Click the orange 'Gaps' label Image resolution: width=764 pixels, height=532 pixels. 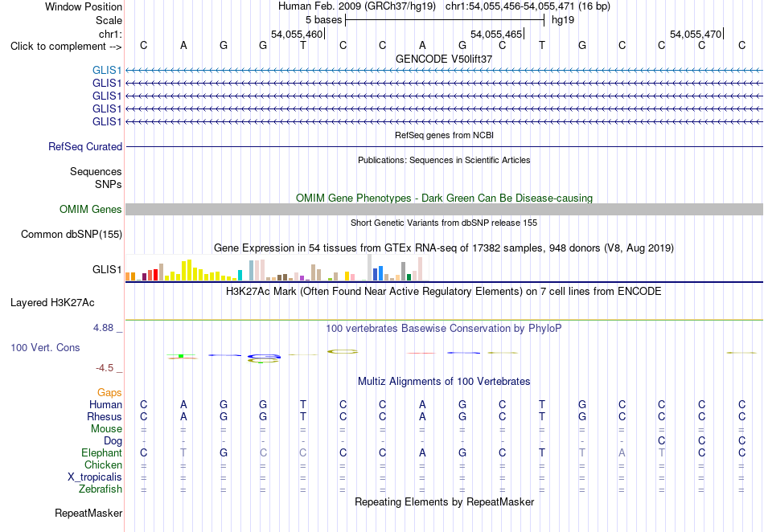click(x=109, y=392)
